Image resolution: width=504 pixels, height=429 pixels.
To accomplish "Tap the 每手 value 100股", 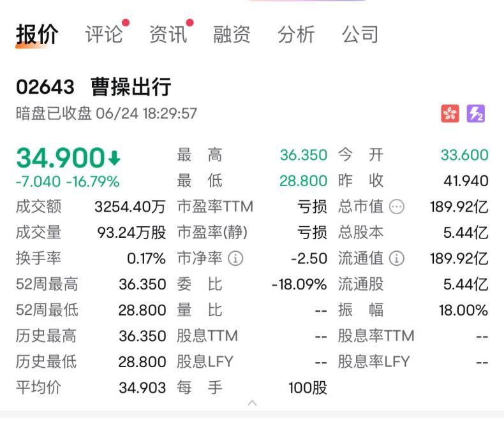I will [308, 388].
